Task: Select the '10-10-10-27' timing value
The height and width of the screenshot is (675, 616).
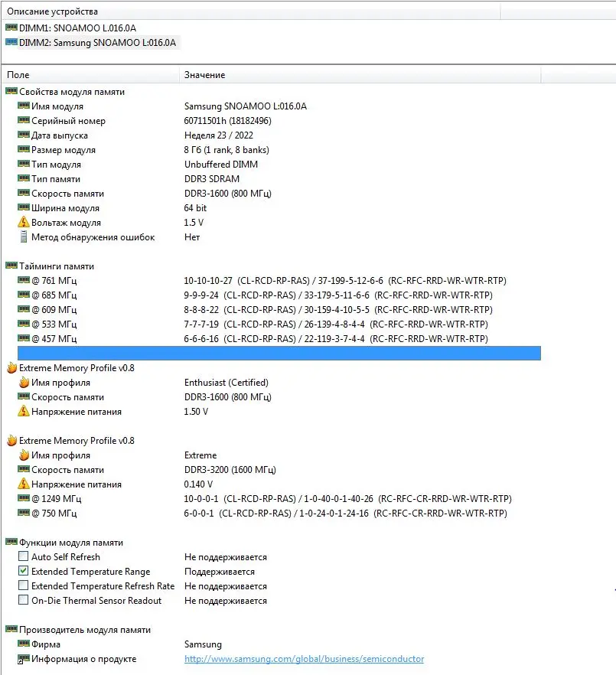Action: click(208, 281)
